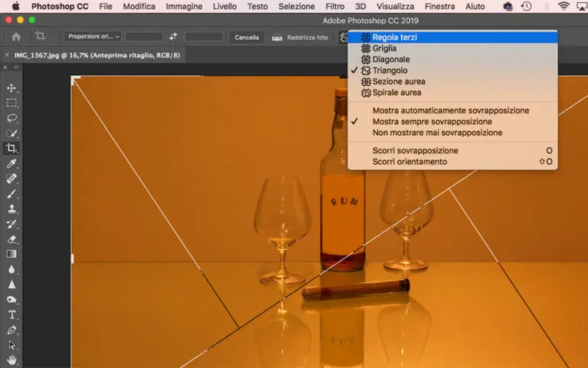Activate the Hand tool
Image resolution: width=588 pixels, height=368 pixels.
12,359
